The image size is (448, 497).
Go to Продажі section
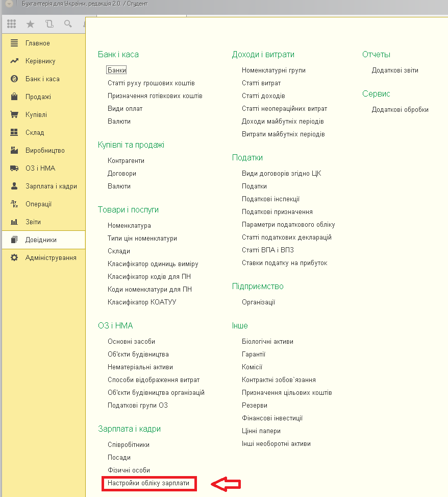(x=38, y=97)
